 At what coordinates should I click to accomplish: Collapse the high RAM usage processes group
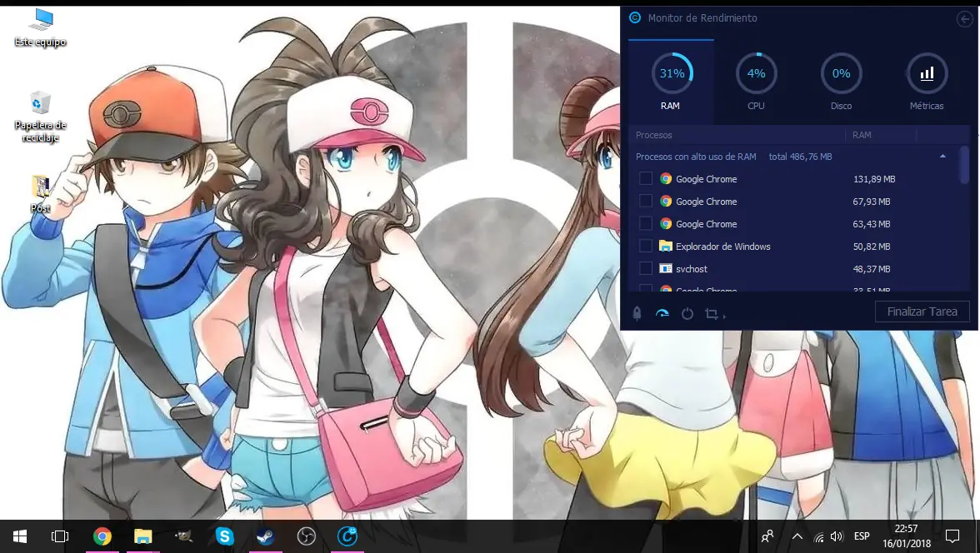942,157
